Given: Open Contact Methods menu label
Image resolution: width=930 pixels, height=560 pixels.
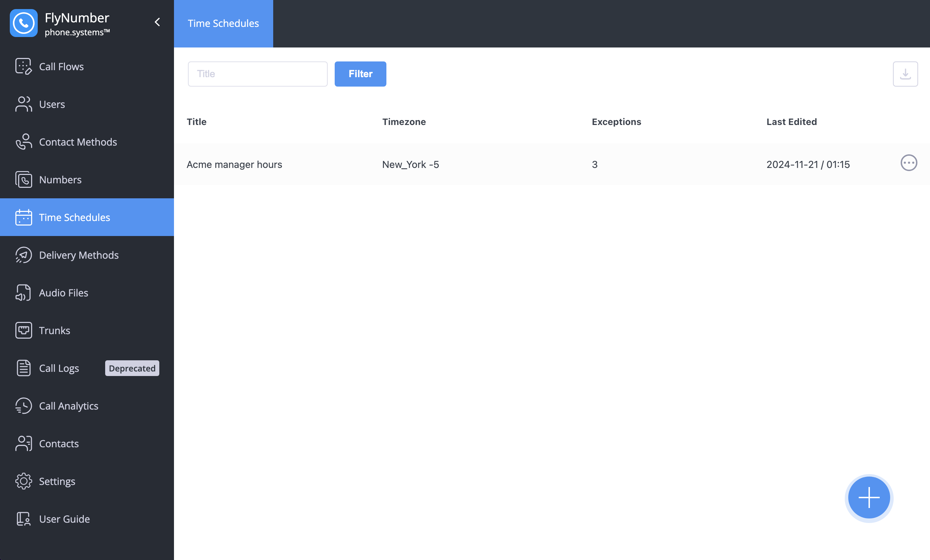Looking at the screenshot, I should coord(78,142).
